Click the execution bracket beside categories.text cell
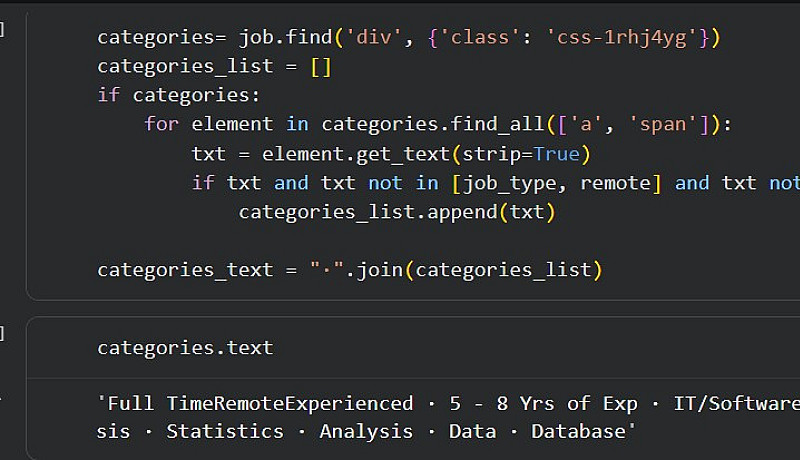The height and width of the screenshot is (460, 800). click(x=2, y=334)
